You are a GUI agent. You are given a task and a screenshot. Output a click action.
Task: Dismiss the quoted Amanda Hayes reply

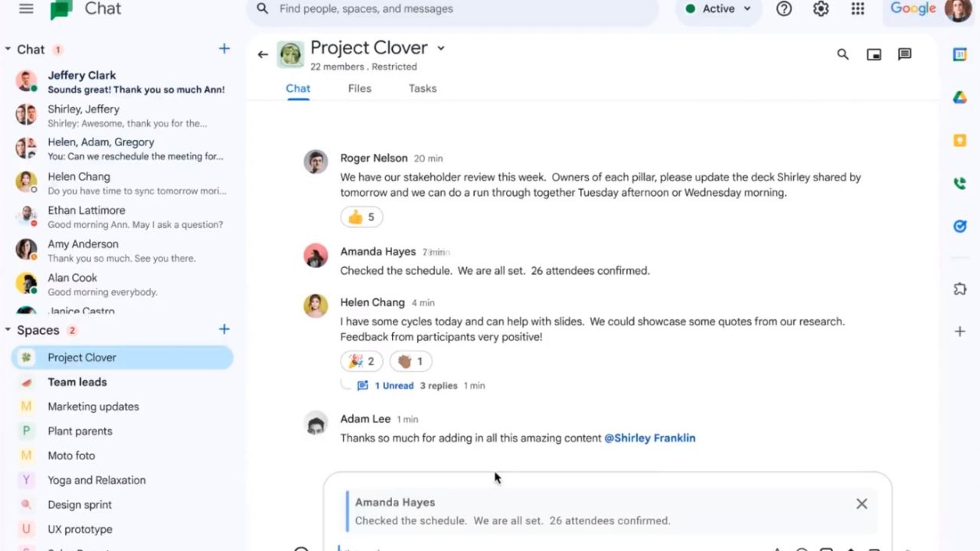[x=861, y=504]
